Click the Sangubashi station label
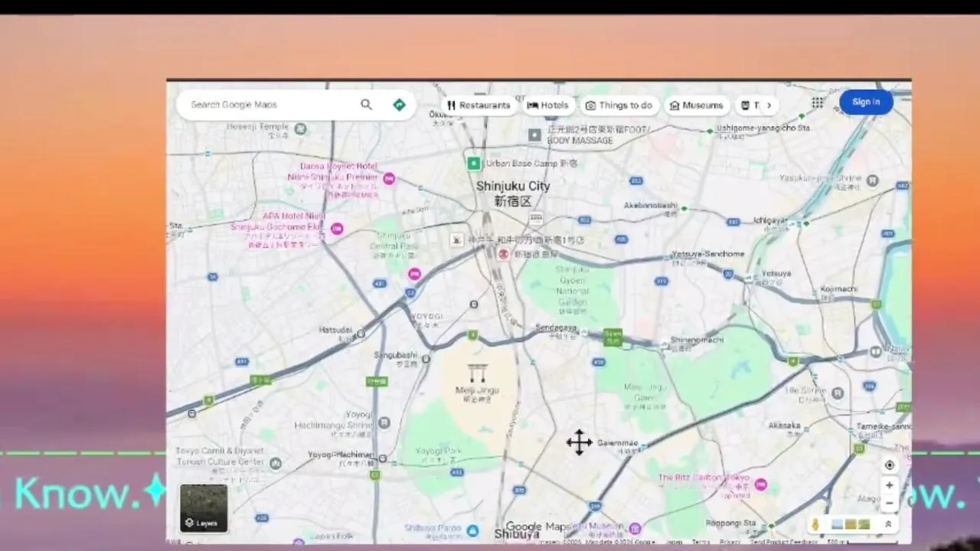Screen dimensions: 980x551 [x=395, y=356]
